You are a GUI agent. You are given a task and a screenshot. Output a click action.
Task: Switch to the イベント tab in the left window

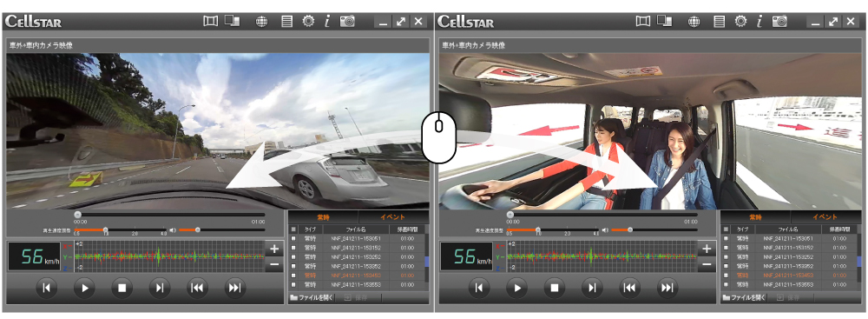pyautogui.click(x=393, y=217)
